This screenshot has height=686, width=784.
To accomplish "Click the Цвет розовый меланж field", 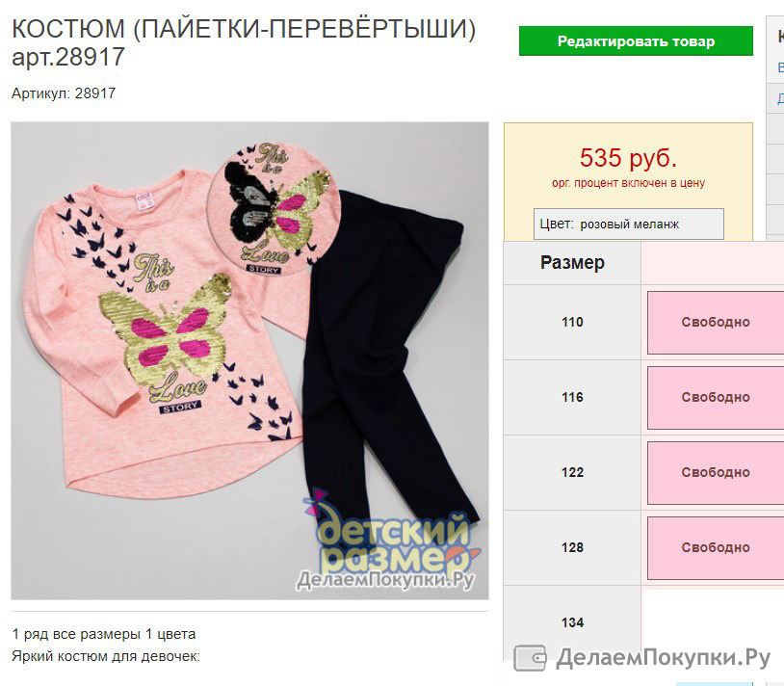I will pos(629,224).
